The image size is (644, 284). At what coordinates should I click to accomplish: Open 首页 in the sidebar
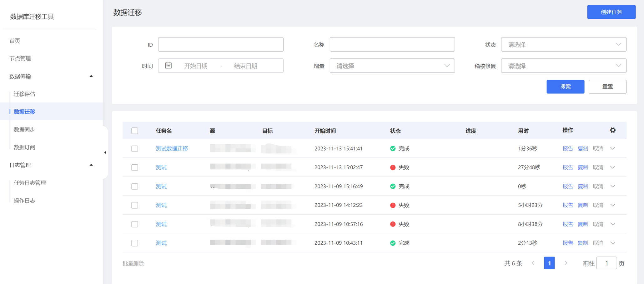(x=15, y=41)
